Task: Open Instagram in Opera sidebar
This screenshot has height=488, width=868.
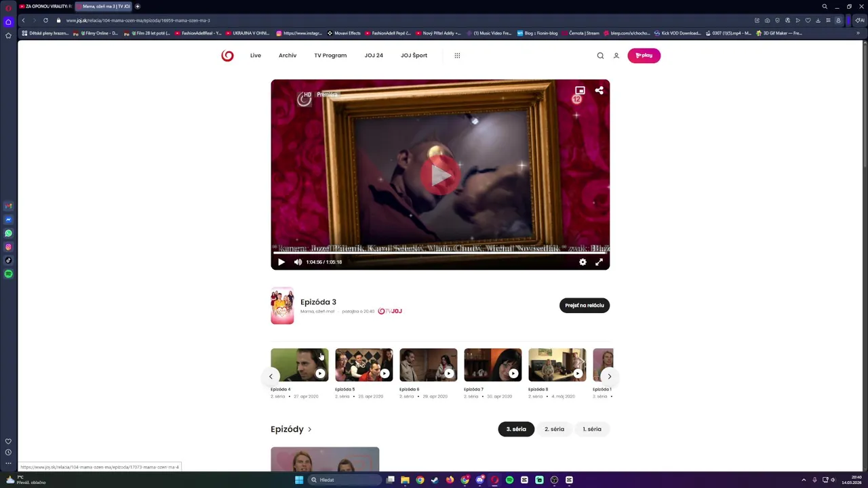Action: (8, 247)
